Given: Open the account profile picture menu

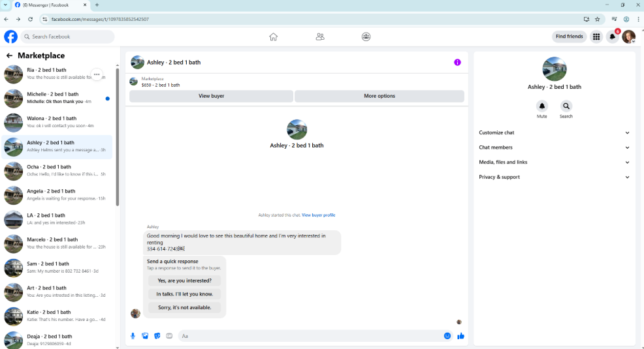Looking at the screenshot, I should click(629, 37).
